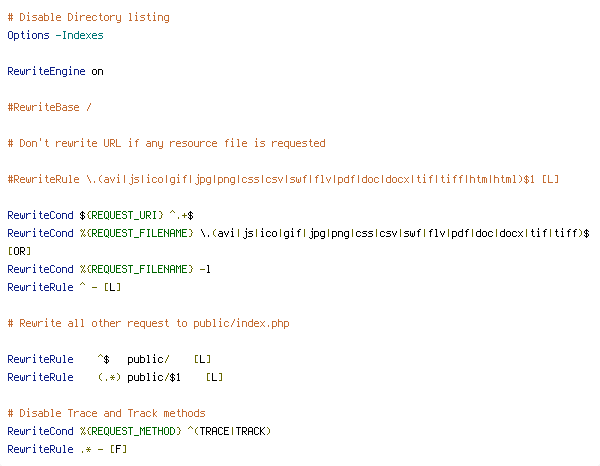Click the '(.*)' capture pattern
Viewport: 600px width, 466px height.
pyautogui.click(x=109, y=377)
